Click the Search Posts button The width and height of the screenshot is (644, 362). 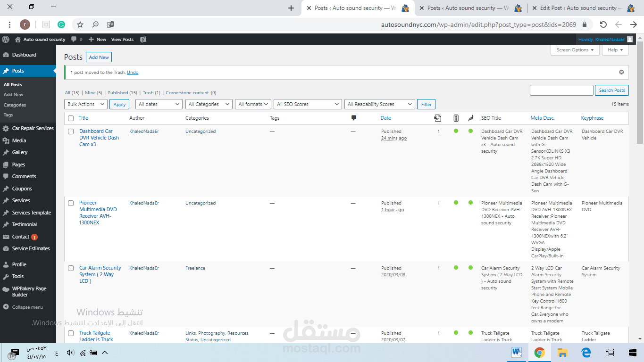612,90
